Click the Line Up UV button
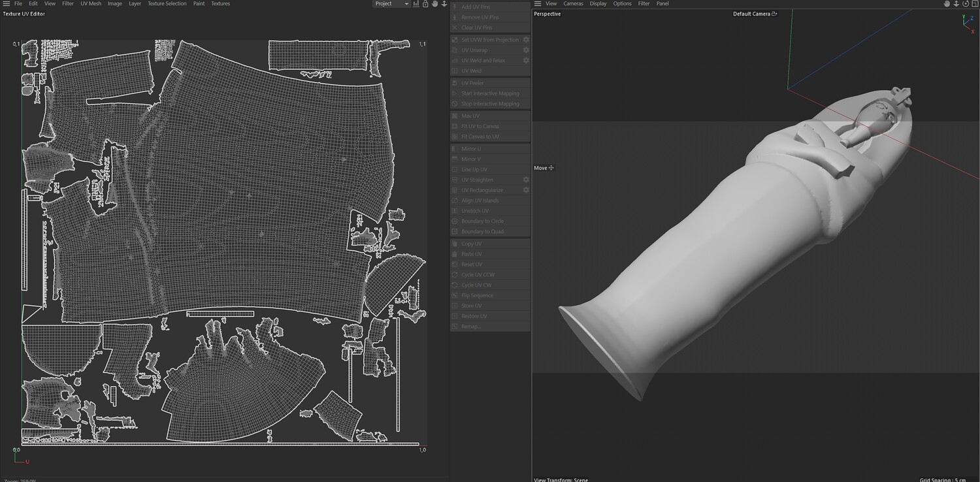 (490, 170)
